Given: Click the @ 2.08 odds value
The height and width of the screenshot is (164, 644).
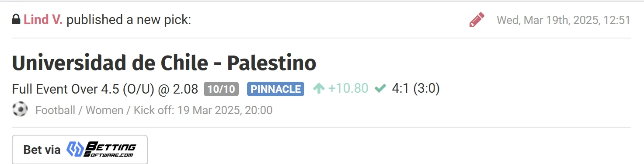Looking at the screenshot, I should (178, 89).
